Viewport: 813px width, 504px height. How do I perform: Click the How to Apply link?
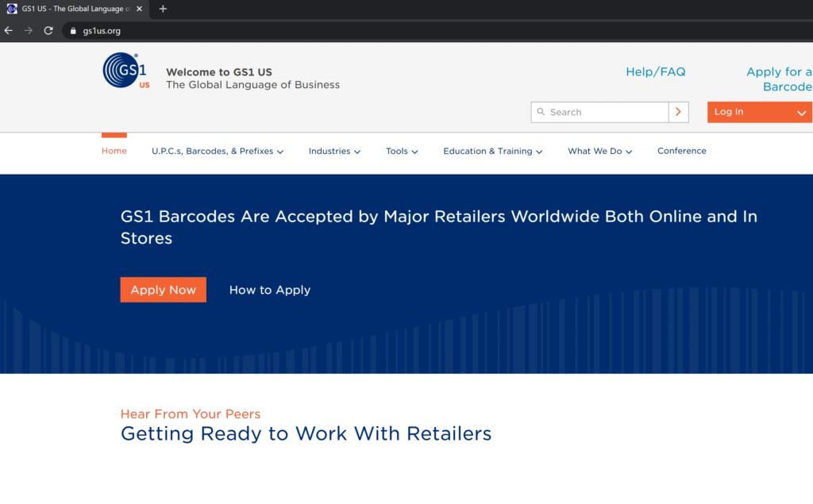click(x=269, y=290)
